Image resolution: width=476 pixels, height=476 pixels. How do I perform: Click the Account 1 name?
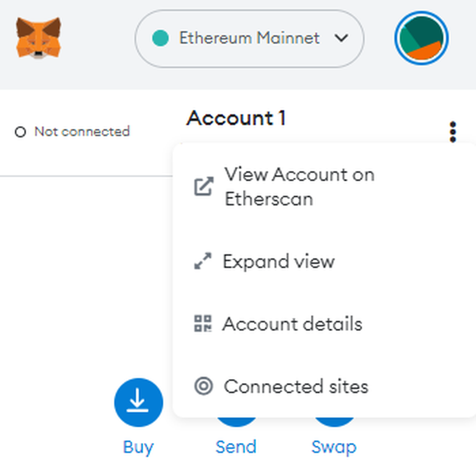pyautogui.click(x=236, y=118)
